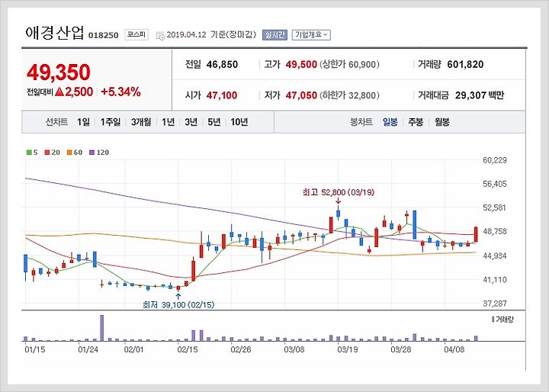The height and width of the screenshot is (392, 549).
Task: Click the 37,287 price axis label
Action: [x=494, y=304]
